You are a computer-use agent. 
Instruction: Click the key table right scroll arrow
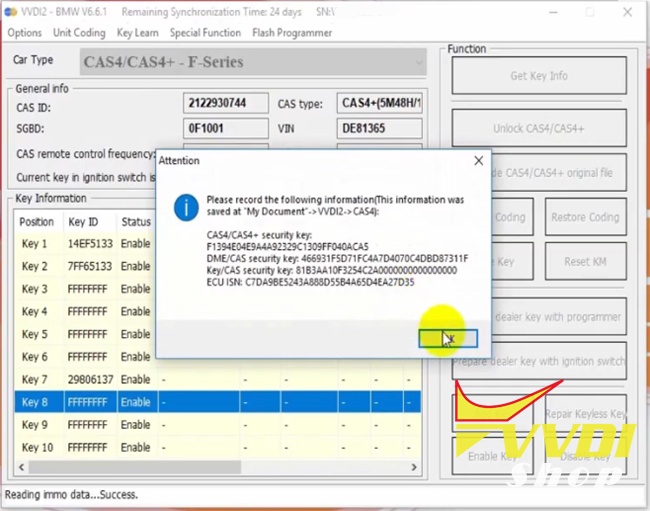coord(414,467)
